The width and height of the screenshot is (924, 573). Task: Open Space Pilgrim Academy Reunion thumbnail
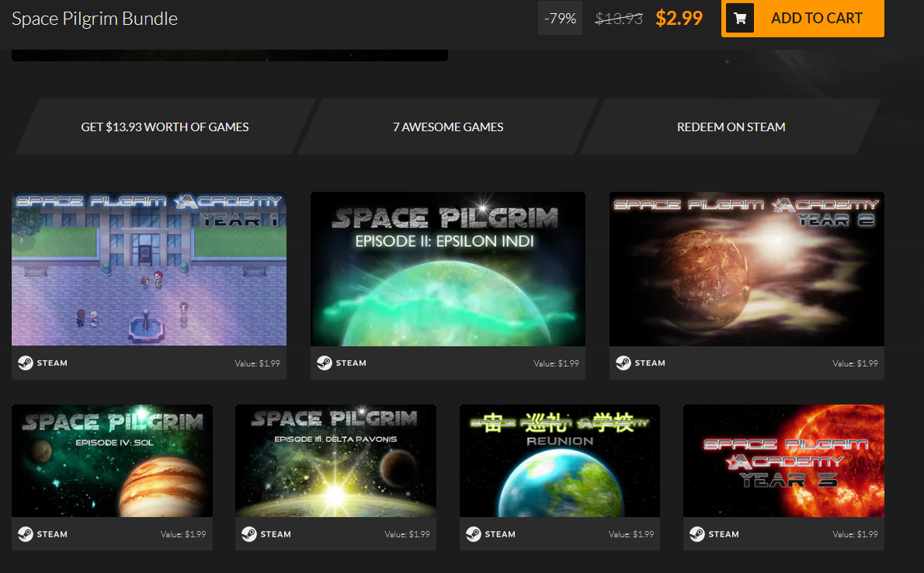pyautogui.click(x=560, y=461)
